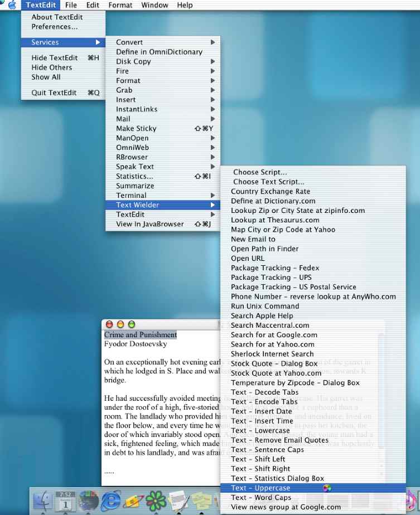The height and width of the screenshot is (515, 420).
Task: Open the Format menu in the menu bar
Action: pos(120,5)
